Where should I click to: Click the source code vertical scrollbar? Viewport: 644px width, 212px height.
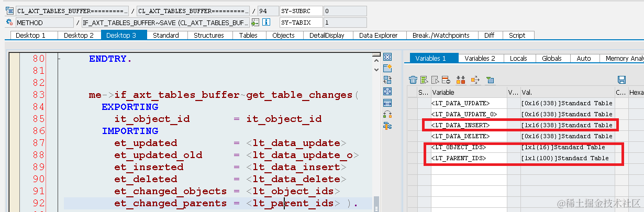pyautogui.click(x=376, y=131)
